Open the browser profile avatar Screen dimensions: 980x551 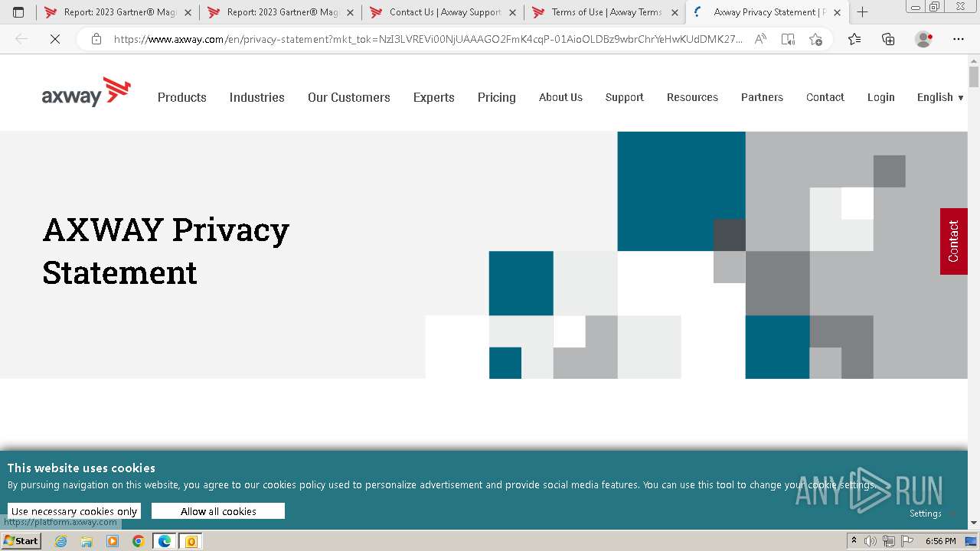point(923,39)
